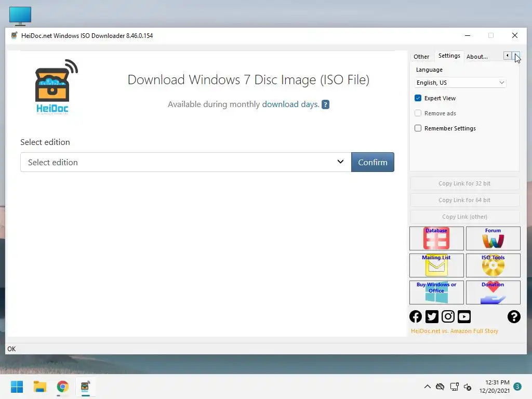Screen dimensions: 532x399
Task: Open the Language dropdown showing English, US
Action: click(460, 83)
